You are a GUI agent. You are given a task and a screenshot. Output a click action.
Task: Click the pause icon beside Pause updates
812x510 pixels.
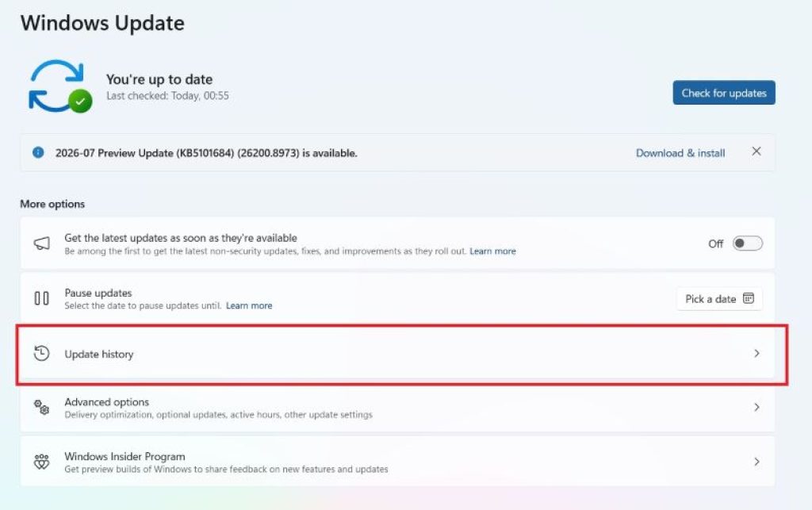point(41,298)
